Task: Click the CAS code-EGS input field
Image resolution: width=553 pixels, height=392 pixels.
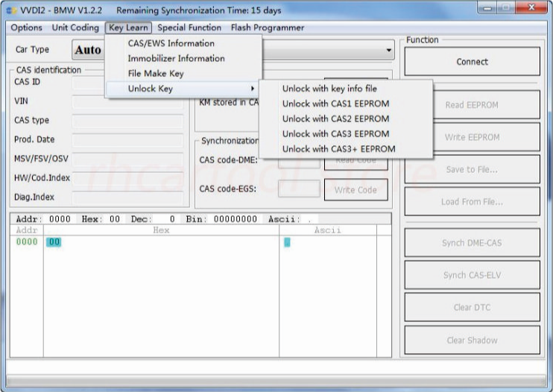Action: 299,189
